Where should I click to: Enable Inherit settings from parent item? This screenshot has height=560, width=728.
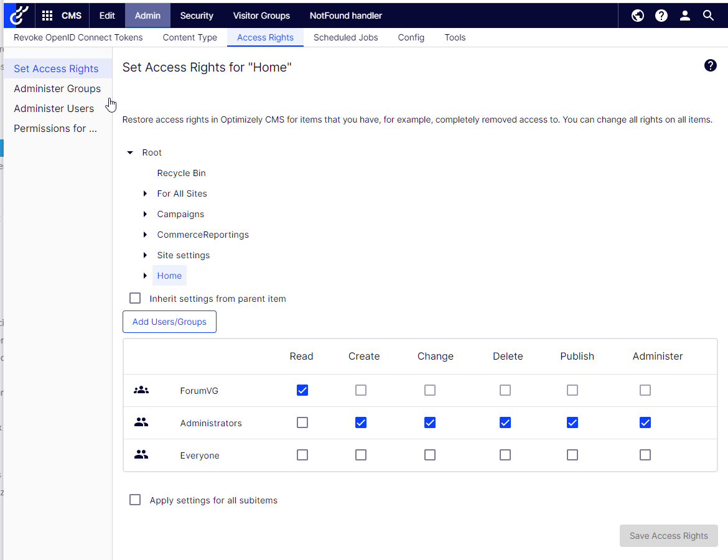[x=135, y=298]
